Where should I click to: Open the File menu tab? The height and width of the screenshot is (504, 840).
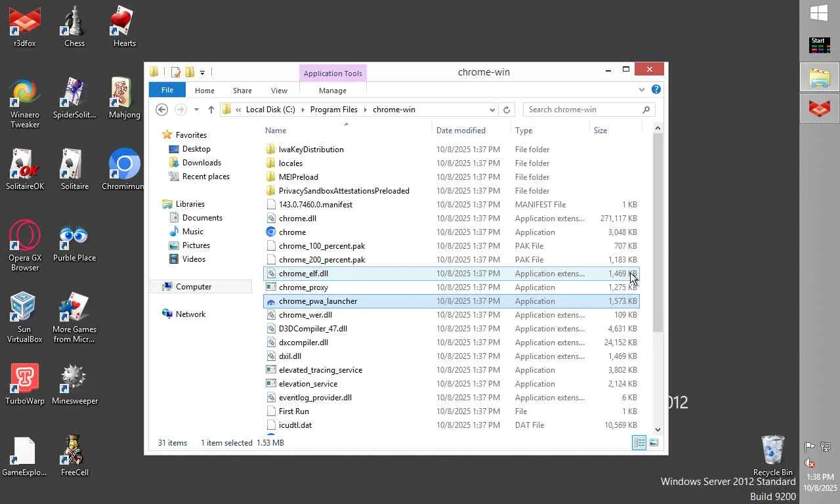pos(167,90)
